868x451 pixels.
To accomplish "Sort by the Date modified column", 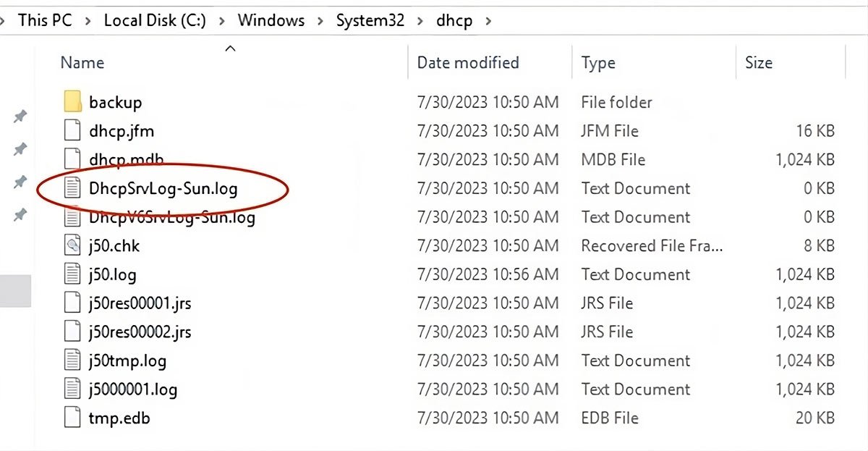I will tap(468, 63).
